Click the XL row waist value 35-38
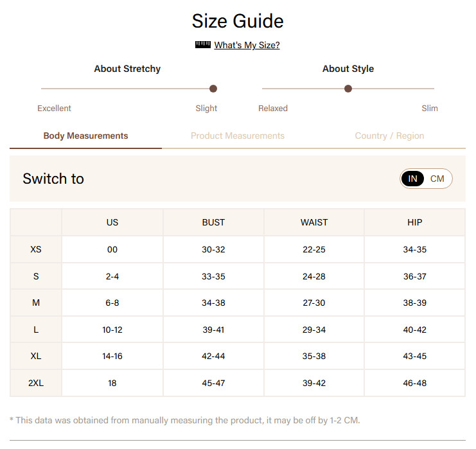The height and width of the screenshot is (449, 476). [314, 356]
